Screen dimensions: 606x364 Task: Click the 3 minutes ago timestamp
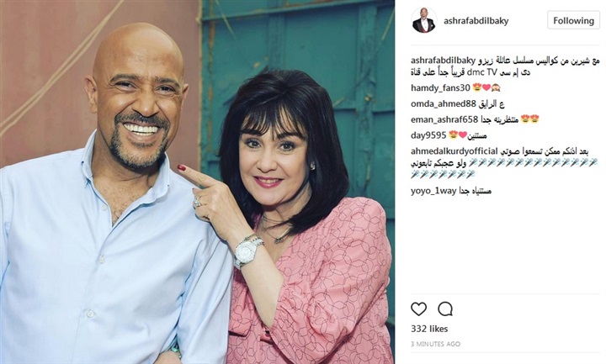[x=436, y=344]
